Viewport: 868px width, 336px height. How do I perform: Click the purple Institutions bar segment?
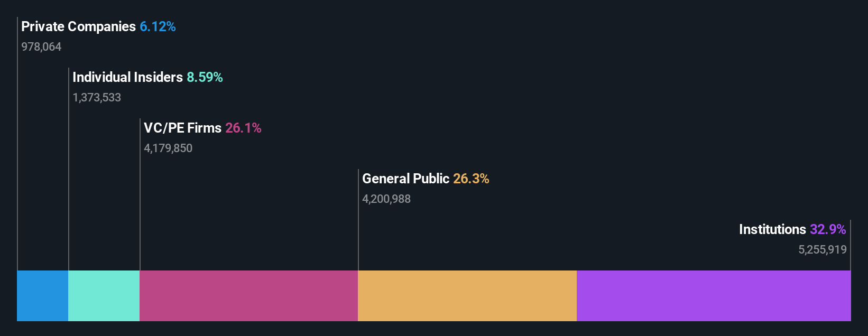[x=714, y=296]
